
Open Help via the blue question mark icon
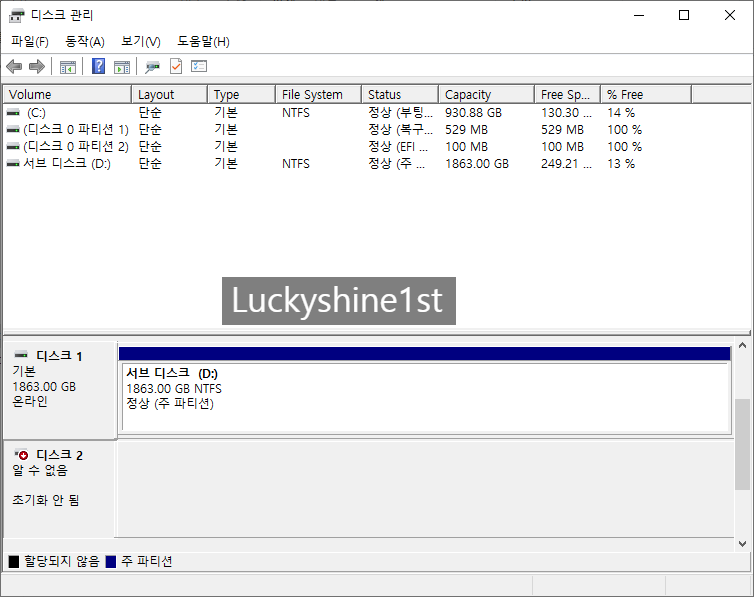pos(98,66)
